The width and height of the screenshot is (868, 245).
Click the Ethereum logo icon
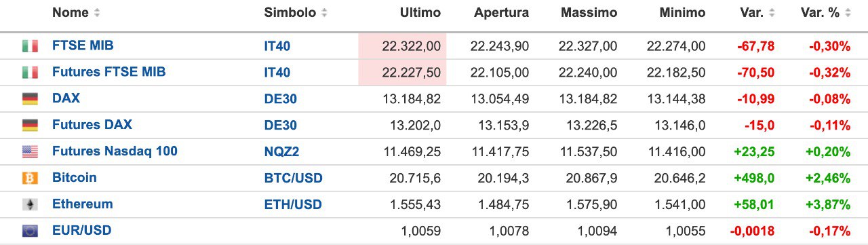(30, 204)
